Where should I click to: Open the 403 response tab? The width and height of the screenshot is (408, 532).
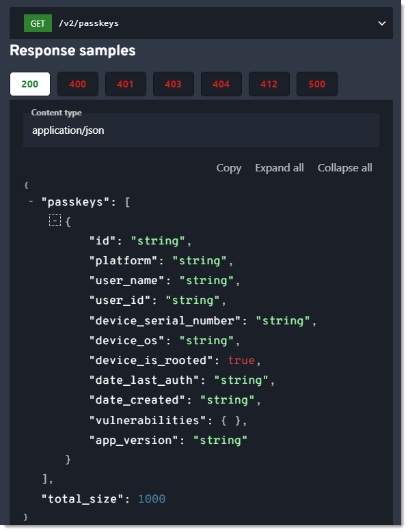(x=174, y=84)
